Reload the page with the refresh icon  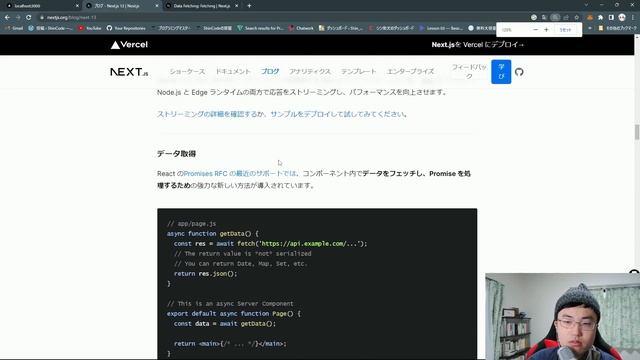point(29,18)
